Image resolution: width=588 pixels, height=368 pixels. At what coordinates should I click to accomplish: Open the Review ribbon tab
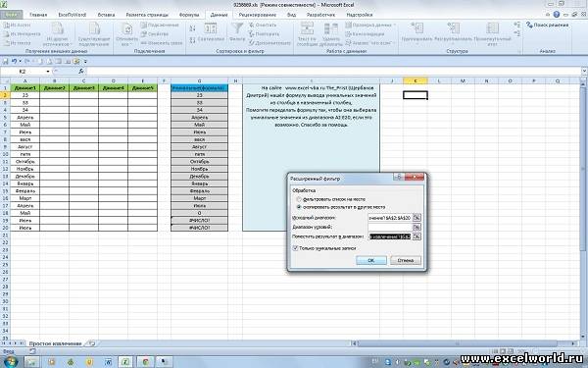tap(257, 15)
